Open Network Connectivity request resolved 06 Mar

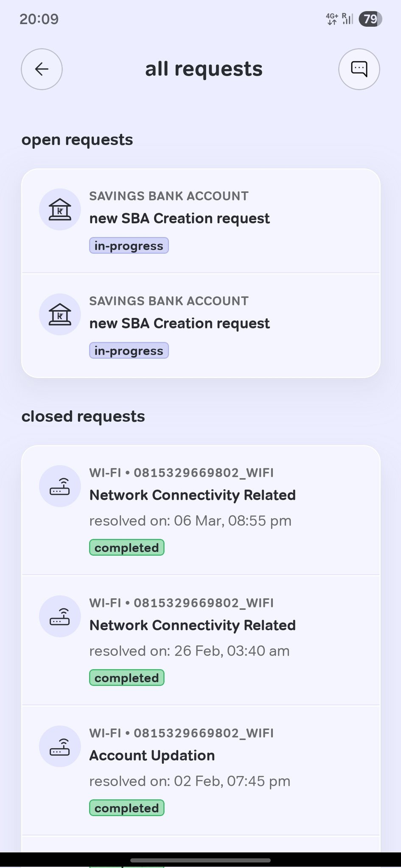(192, 495)
